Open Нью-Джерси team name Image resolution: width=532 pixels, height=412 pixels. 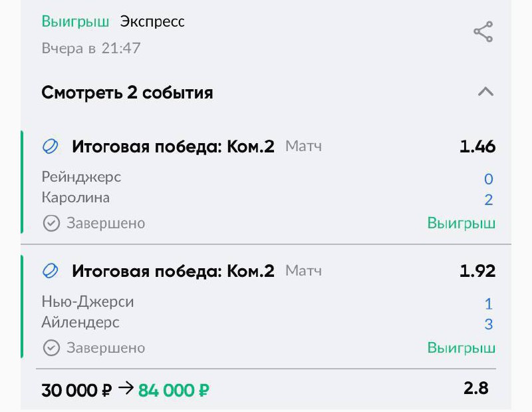point(87,302)
